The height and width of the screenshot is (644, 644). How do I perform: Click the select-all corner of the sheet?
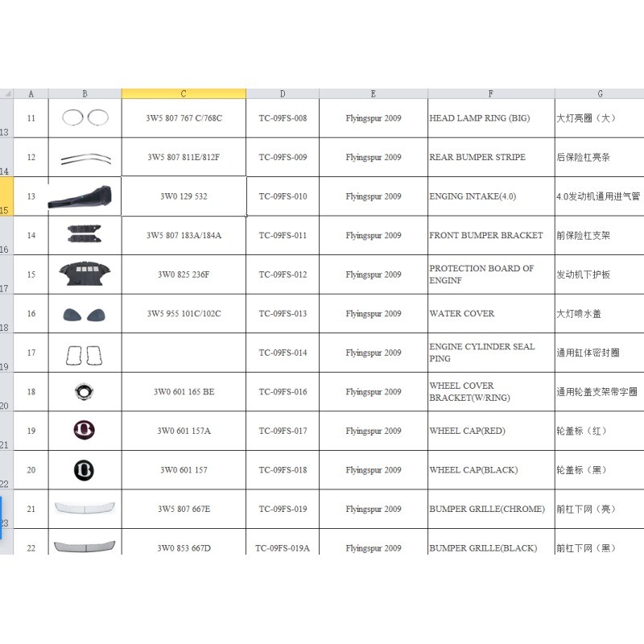click(7, 94)
